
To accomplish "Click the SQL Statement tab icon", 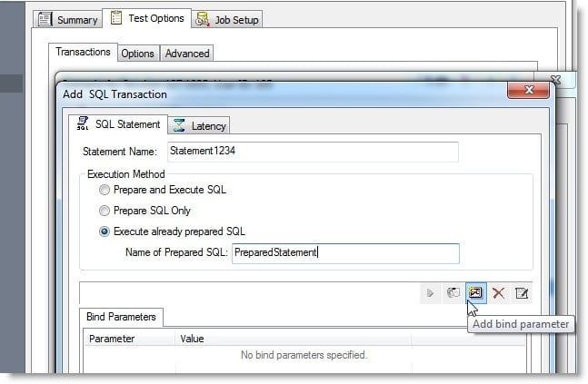I will [83, 123].
